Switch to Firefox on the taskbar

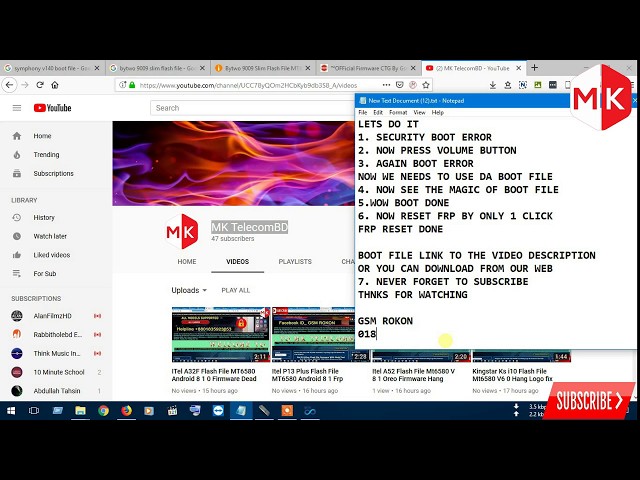coord(127,411)
